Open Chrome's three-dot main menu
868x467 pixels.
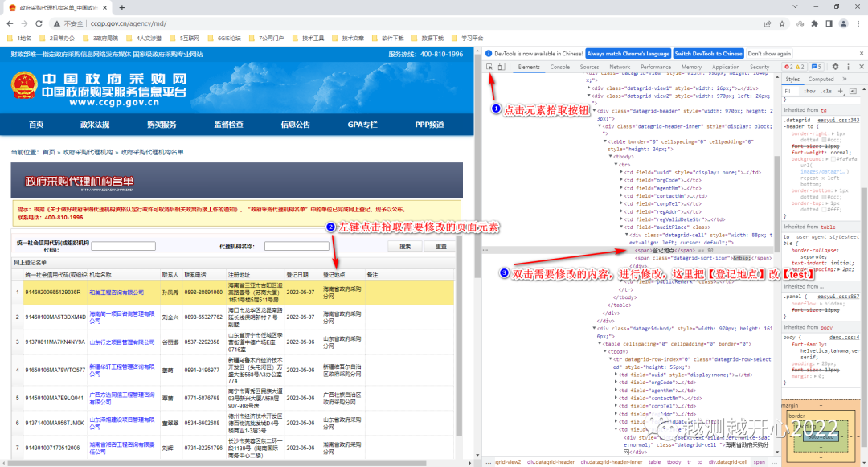point(858,23)
